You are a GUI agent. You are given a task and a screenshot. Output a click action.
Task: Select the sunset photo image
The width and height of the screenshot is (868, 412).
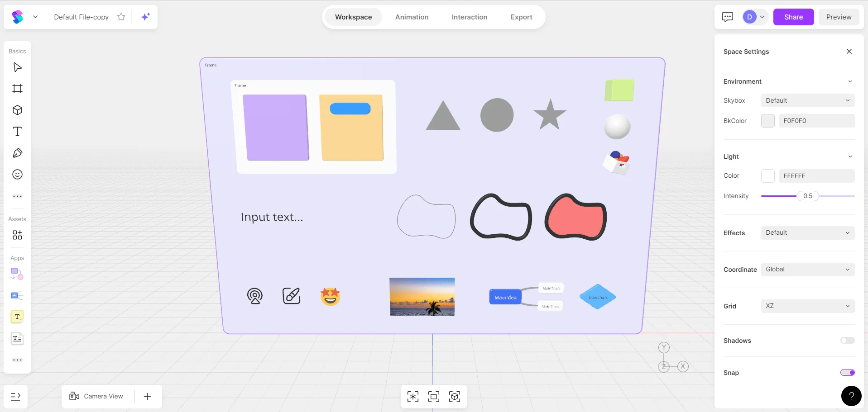tap(422, 297)
